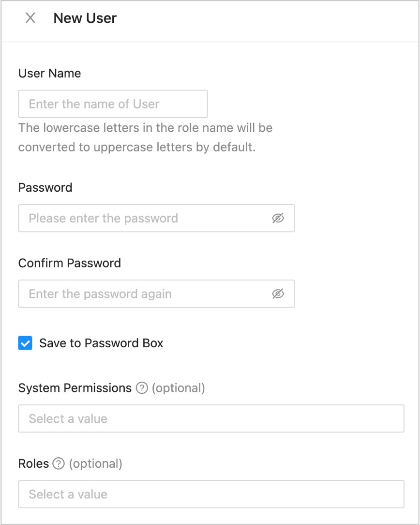This screenshot has width=420, height=525.
Task: Click the "Save to Password Box" label text
Action: [101, 343]
